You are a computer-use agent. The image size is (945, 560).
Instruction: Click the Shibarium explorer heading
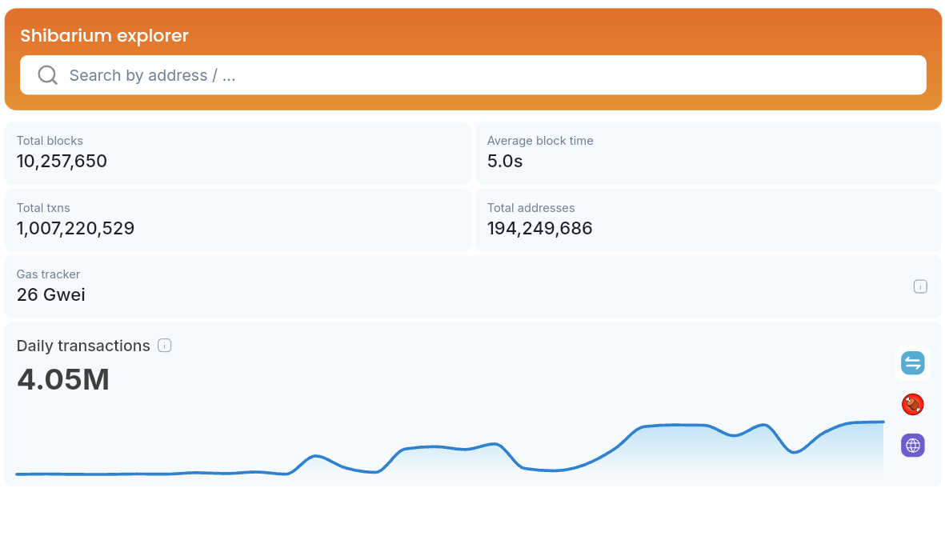[104, 35]
